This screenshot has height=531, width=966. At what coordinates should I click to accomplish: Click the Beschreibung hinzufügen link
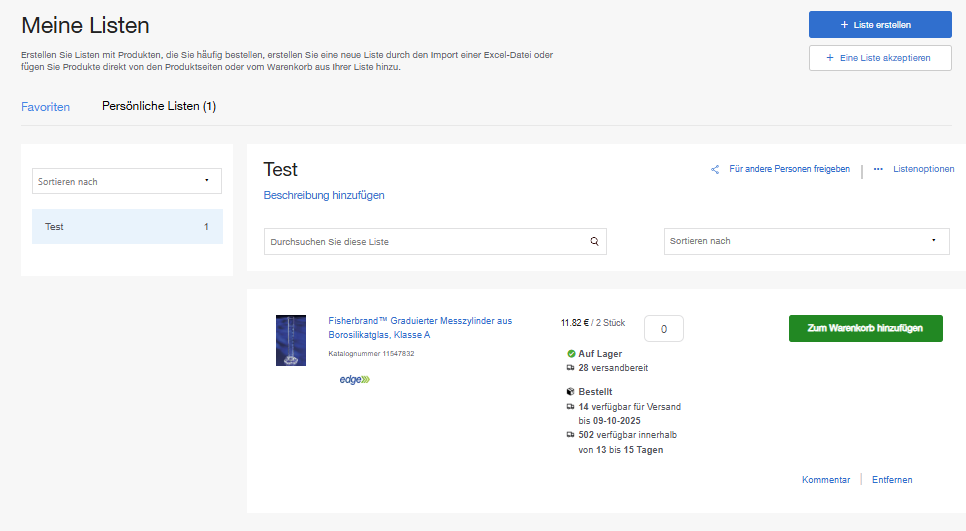[324, 195]
